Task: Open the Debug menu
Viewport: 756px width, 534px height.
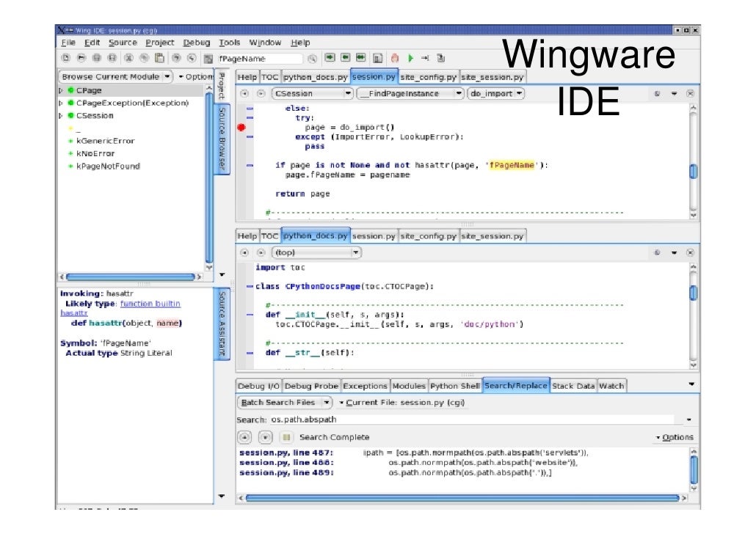Action: [197, 43]
